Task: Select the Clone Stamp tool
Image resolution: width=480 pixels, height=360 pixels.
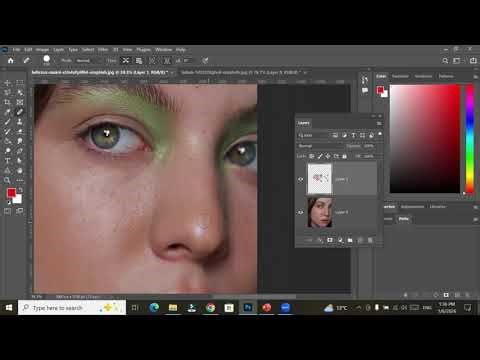Action: [x=20, y=122]
